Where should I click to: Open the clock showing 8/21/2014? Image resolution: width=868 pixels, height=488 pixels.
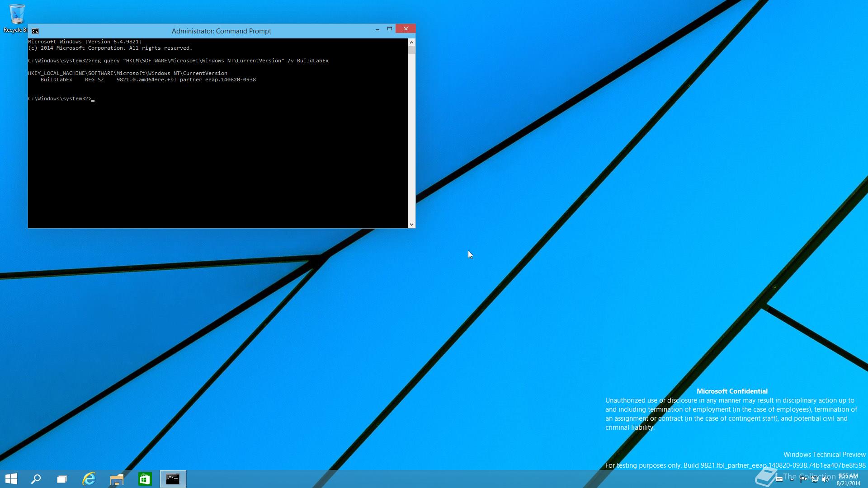(848, 479)
